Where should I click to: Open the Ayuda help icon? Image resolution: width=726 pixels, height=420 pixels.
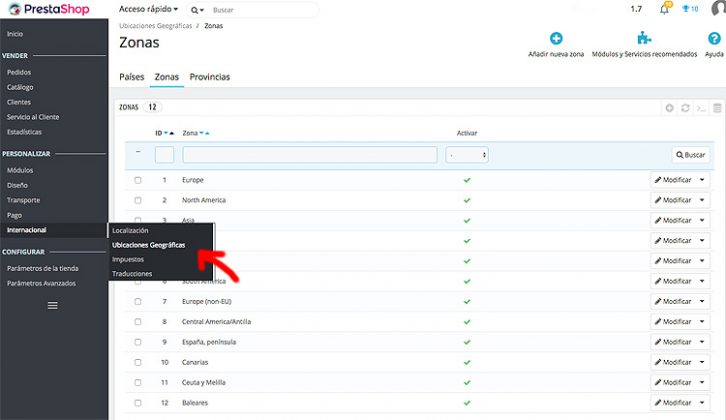(714, 39)
